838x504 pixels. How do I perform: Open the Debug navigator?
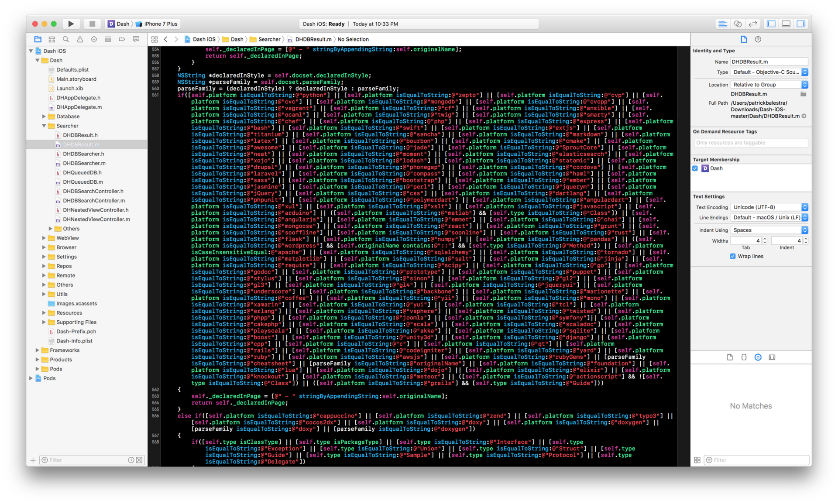point(108,39)
